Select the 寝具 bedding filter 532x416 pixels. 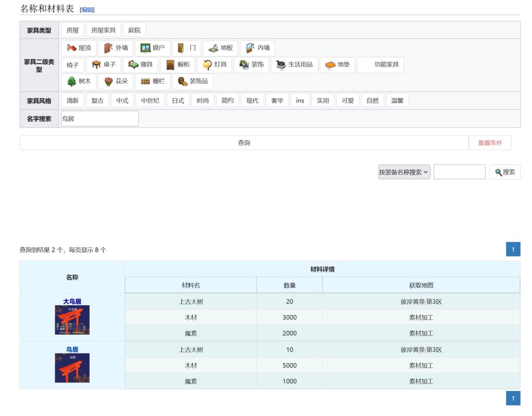140,64
